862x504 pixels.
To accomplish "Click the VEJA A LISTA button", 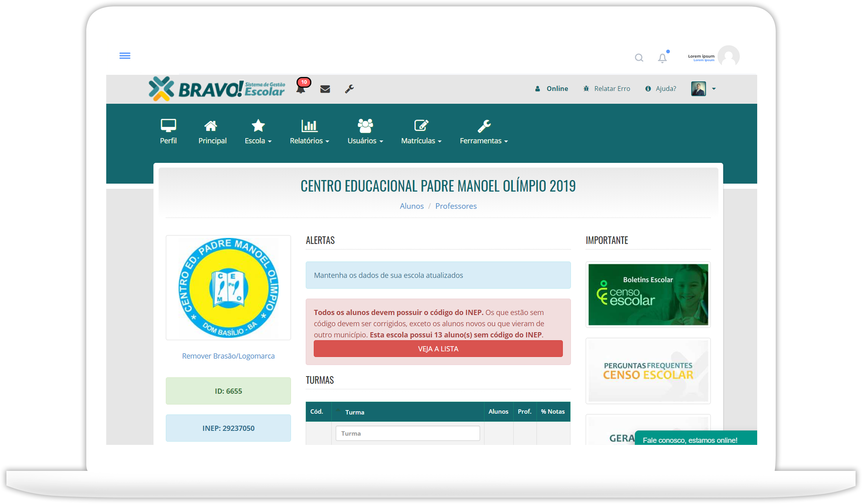I will point(438,349).
